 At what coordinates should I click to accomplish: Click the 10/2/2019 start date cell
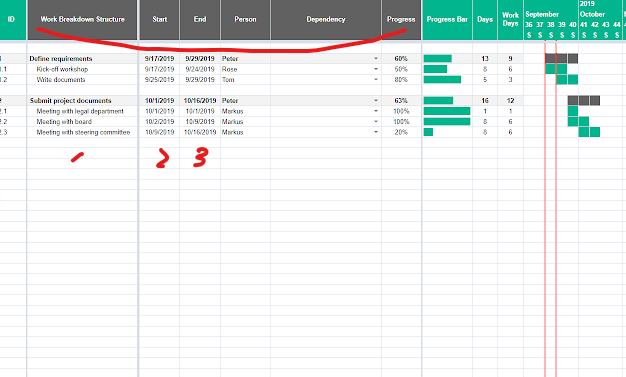[159, 121]
